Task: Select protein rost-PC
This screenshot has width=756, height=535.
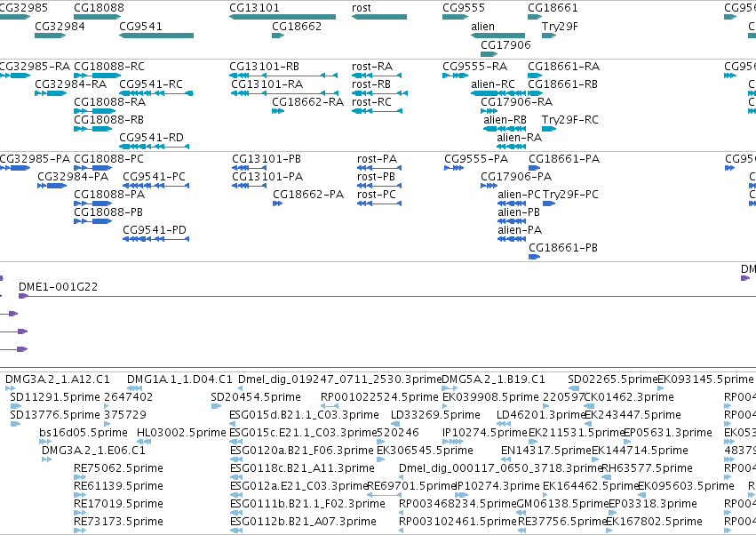Action: point(377,195)
